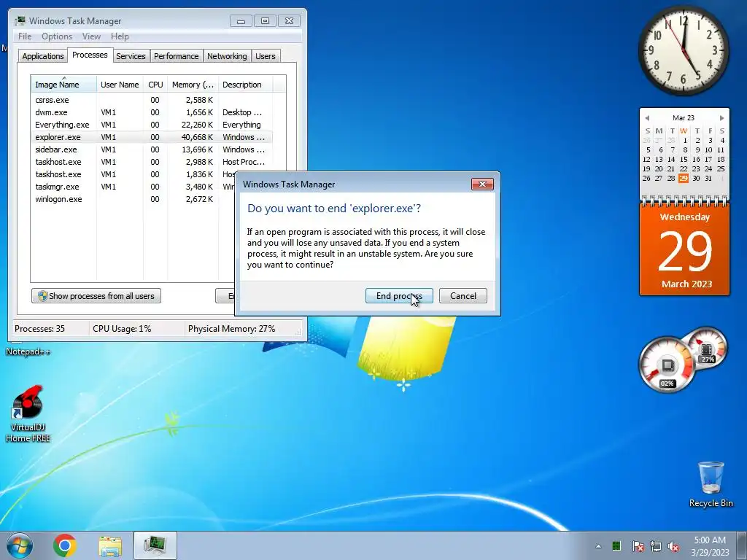This screenshot has height=560, width=747.
Task: Click CPU Usage 1% status entry
Action: click(122, 329)
